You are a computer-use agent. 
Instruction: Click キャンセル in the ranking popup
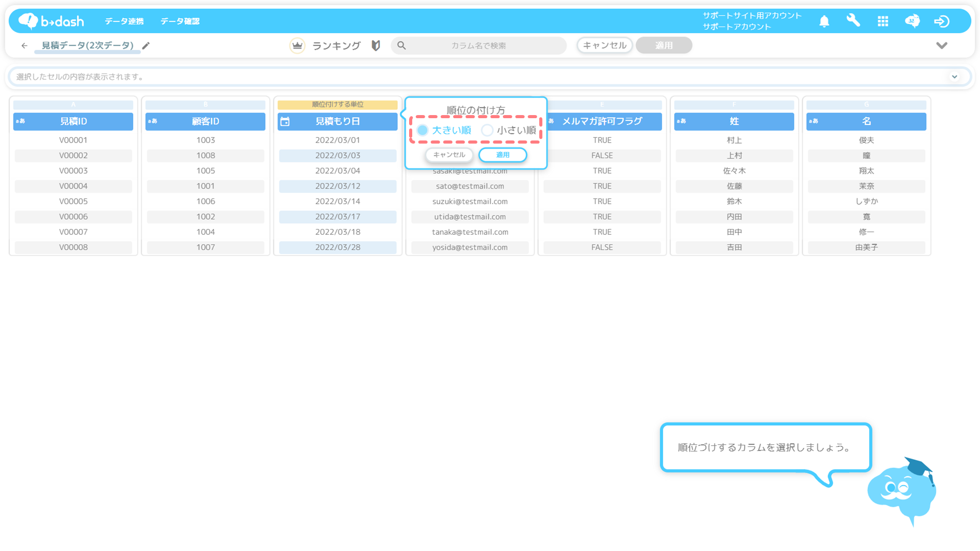coord(449,155)
